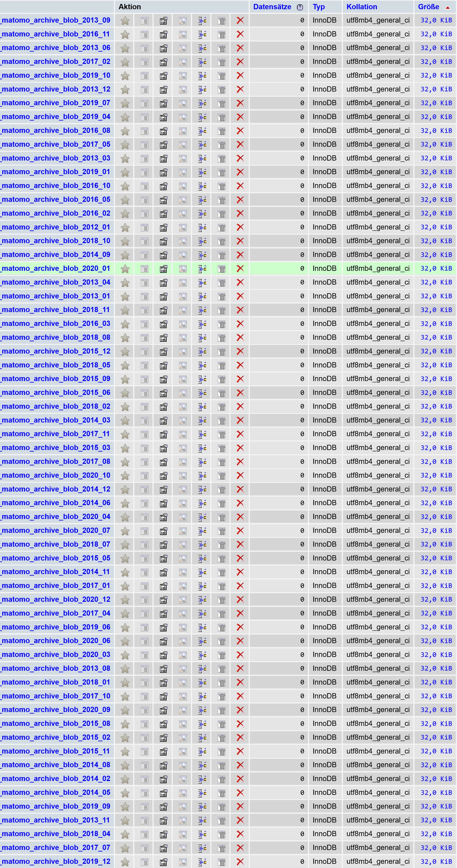Browse icon for matomo_archive_blob_2018_08
Screen dimensions: 457x868
pyautogui.click(x=144, y=338)
